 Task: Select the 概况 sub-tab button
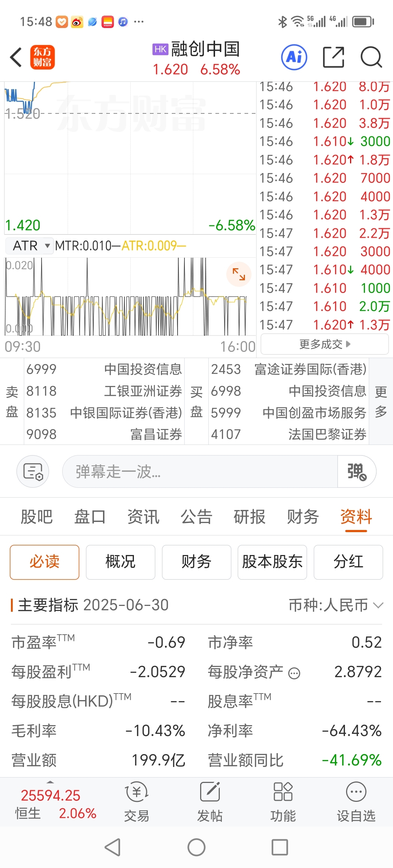point(120,562)
